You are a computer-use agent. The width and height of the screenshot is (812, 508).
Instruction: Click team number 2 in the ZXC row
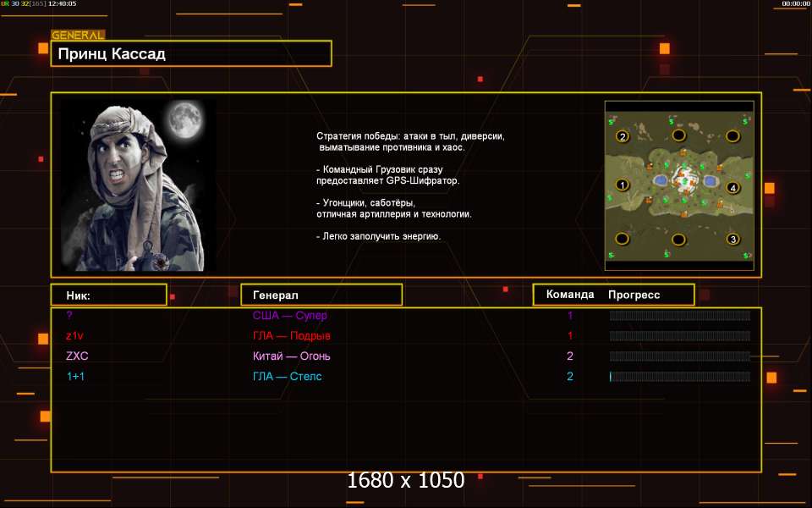coord(570,356)
